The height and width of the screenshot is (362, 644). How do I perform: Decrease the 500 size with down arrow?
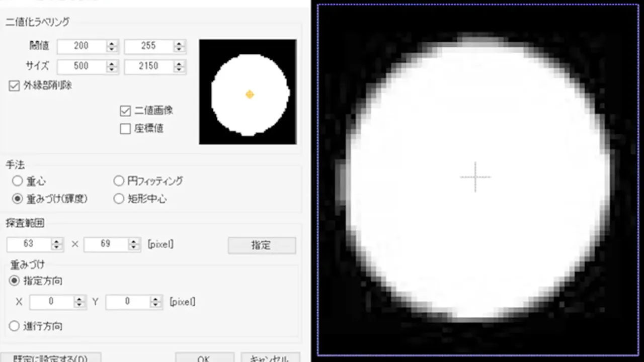pos(112,70)
